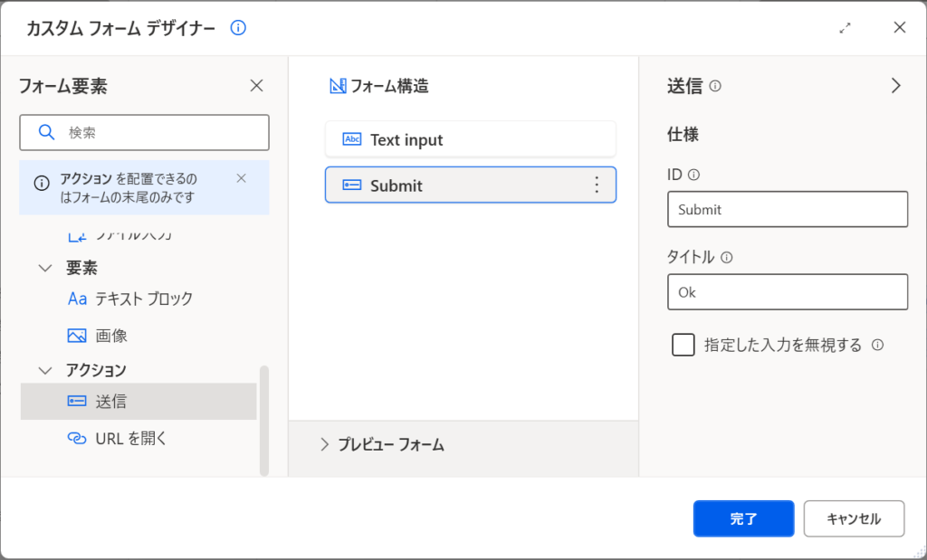This screenshot has height=560, width=927.
Task: Click the info icon next to 送信 heading
Action: 715,86
